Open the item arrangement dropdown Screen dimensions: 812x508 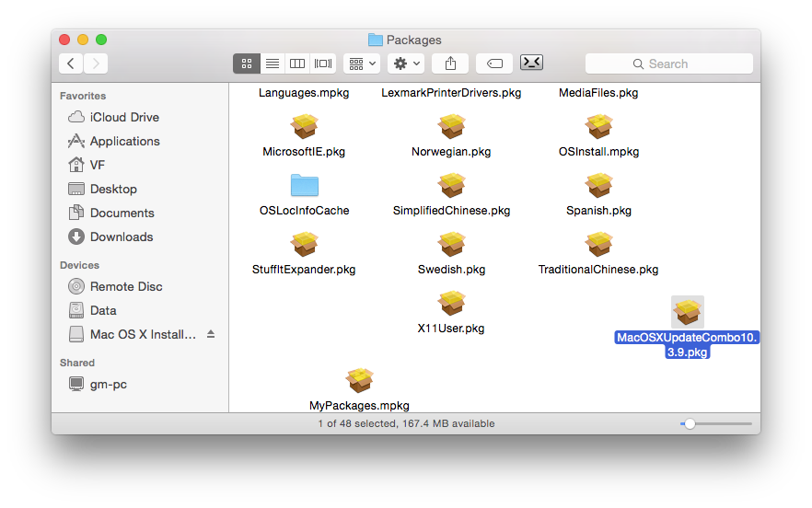point(362,63)
